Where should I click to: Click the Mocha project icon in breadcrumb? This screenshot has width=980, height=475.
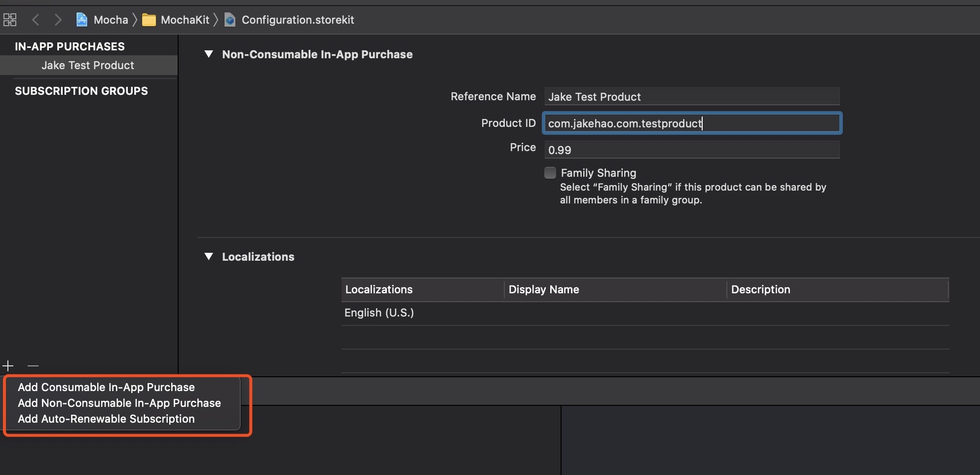click(x=82, y=20)
